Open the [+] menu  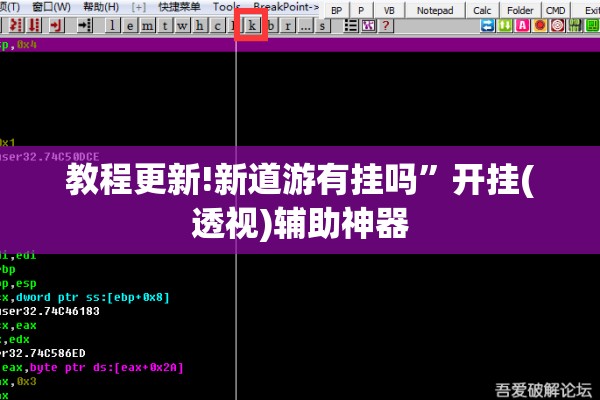[138, 7]
